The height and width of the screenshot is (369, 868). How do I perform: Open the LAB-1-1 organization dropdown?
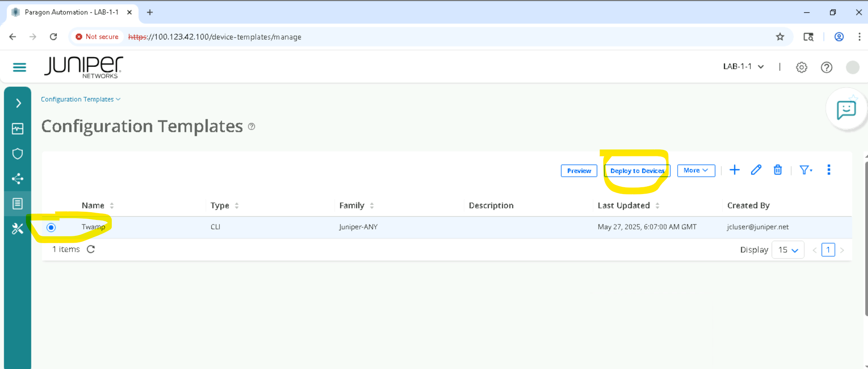coord(743,66)
